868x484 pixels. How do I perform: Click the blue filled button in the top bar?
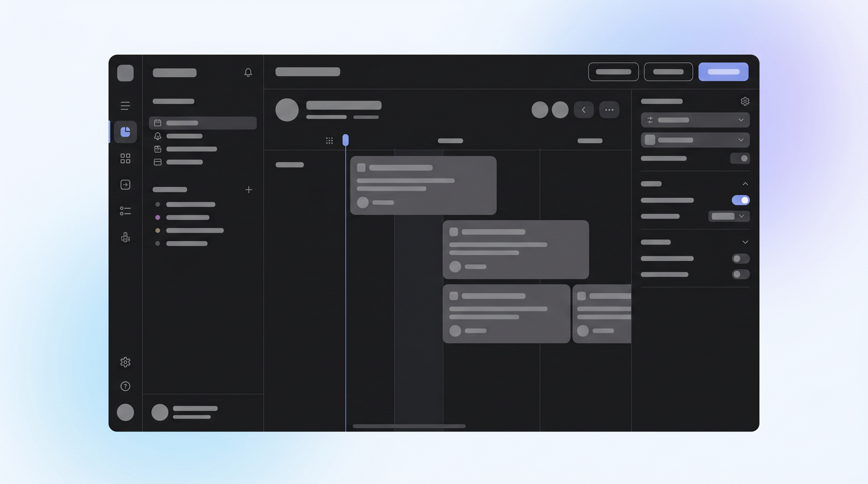pos(723,72)
